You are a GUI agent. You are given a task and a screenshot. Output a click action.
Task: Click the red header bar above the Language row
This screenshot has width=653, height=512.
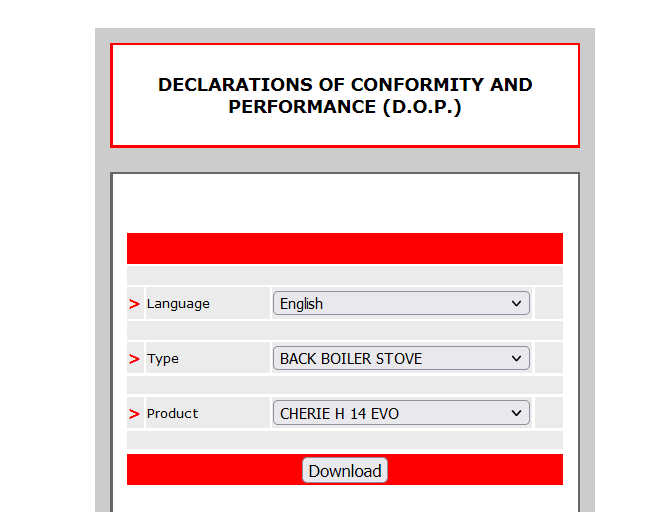point(345,248)
